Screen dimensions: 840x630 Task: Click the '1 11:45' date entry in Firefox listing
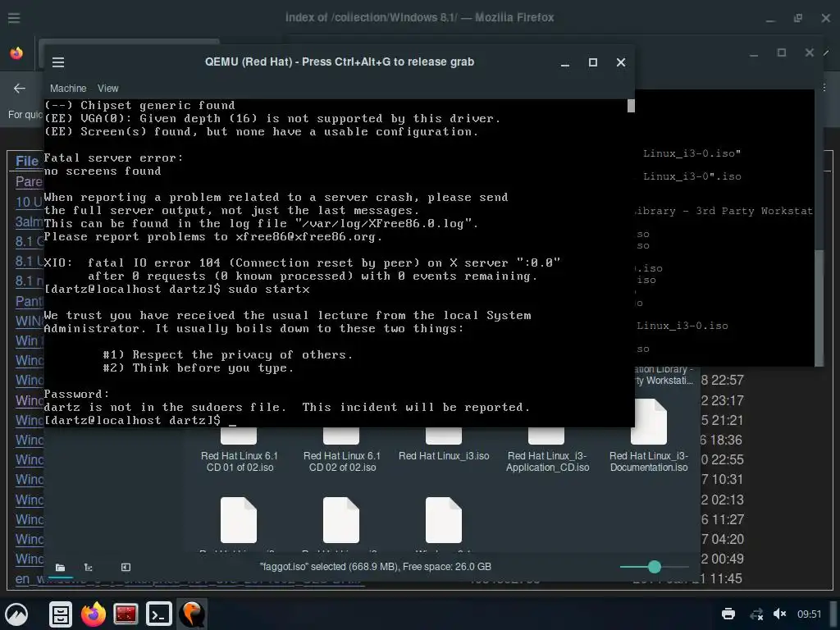(x=722, y=578)
